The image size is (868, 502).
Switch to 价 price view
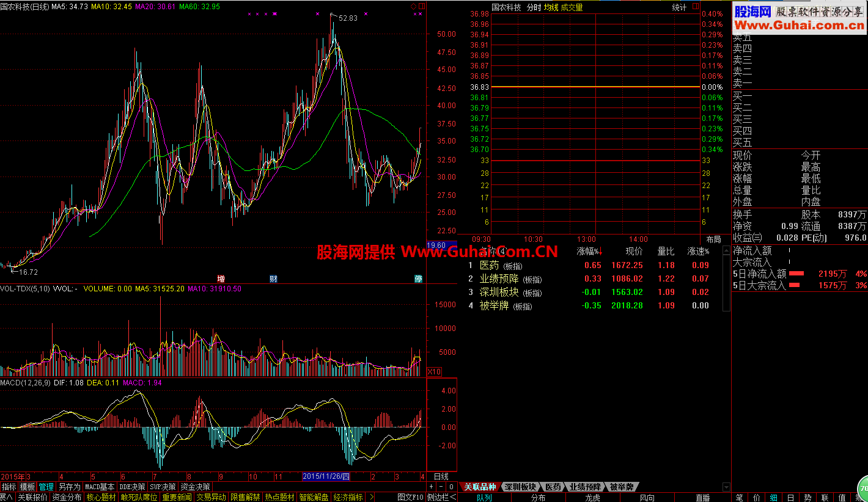point(757,497)
